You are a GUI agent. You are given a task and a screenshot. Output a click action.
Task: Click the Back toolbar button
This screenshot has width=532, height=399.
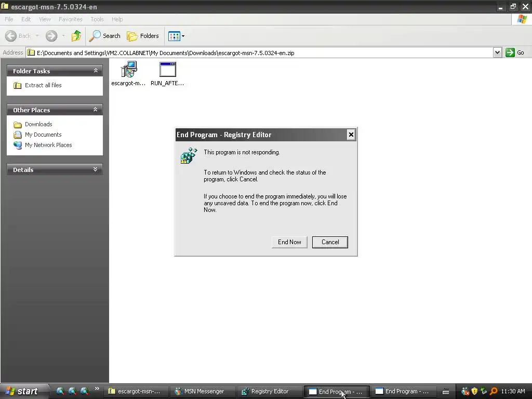18,36
